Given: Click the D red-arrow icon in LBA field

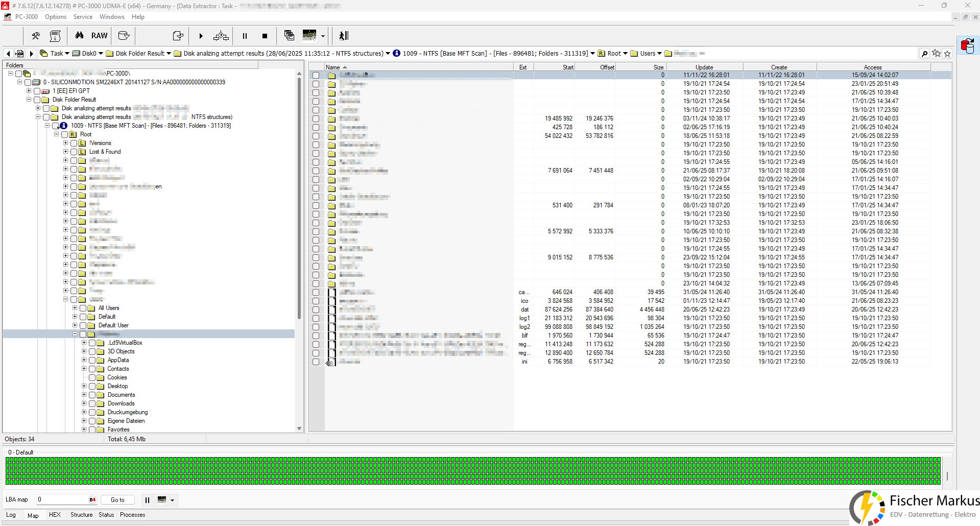Looking at the screenshot, I should click(x=92, y=500).
